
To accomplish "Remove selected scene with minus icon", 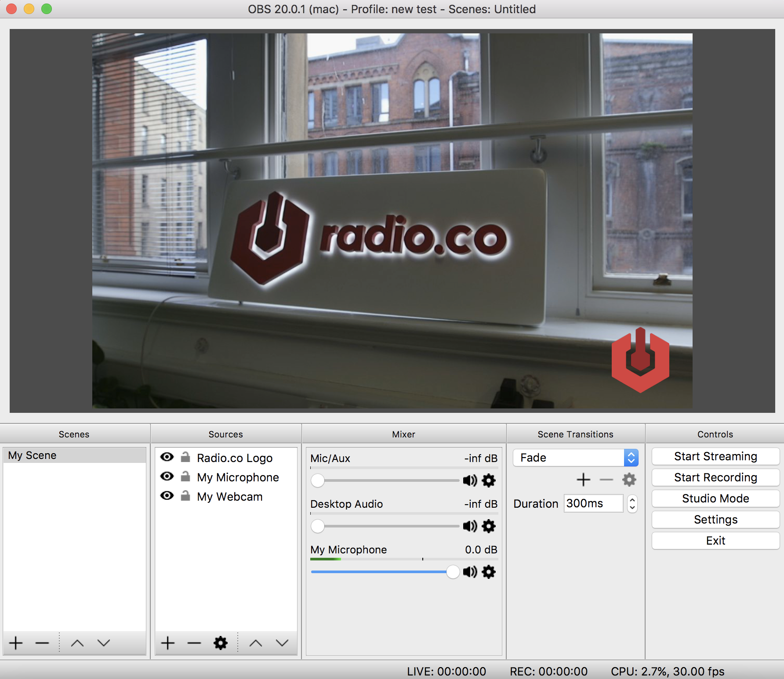I will pyautogui.click(x=42, y=643).
